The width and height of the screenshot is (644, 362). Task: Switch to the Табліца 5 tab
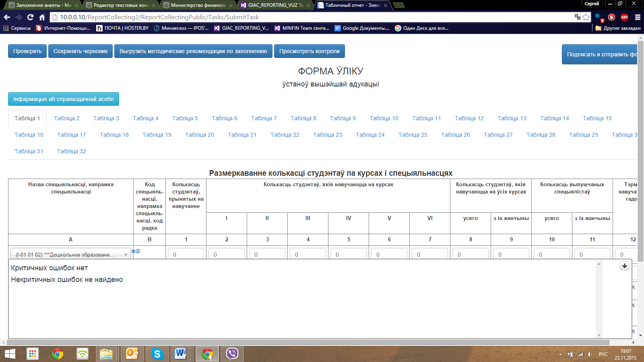(x=185, y=118)
